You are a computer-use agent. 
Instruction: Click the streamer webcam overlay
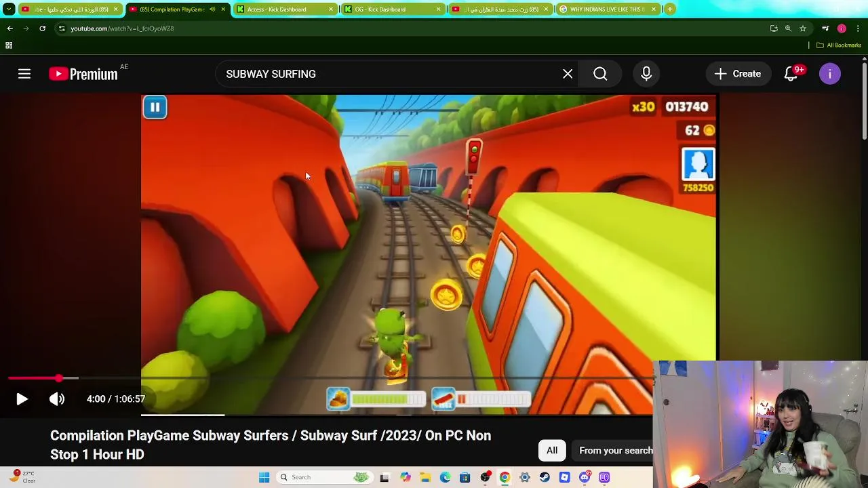[760, 424]
